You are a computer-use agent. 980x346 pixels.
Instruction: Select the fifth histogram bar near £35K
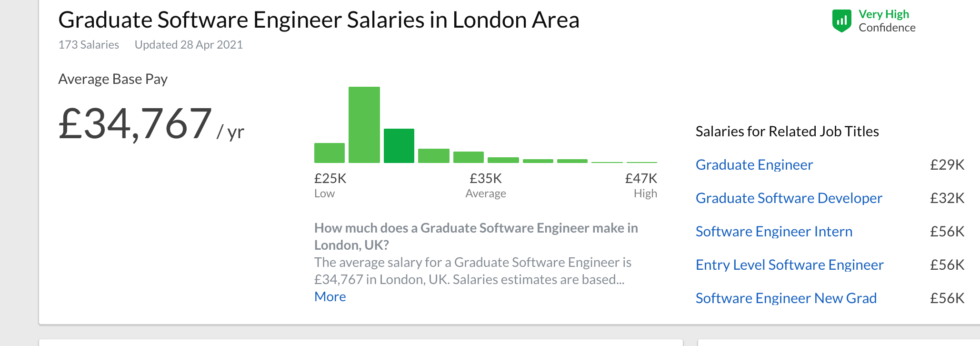click(x=469, y=157)
